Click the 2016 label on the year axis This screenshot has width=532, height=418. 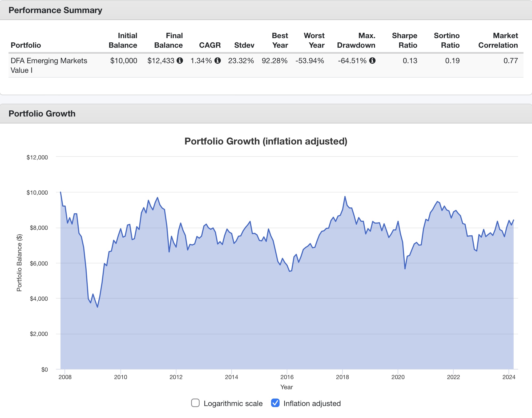pyautogui.click(x=287, y=377)
